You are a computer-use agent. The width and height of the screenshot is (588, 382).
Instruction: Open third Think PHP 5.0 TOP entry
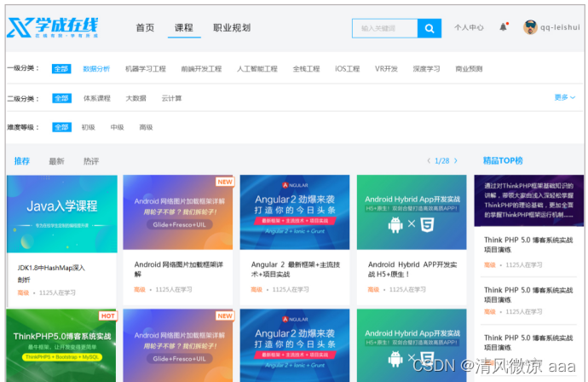pos(528,342)
